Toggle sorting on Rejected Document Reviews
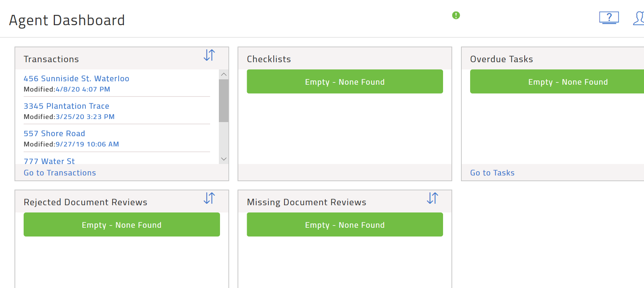Screen dimensions: 644x288 [209, 198]
